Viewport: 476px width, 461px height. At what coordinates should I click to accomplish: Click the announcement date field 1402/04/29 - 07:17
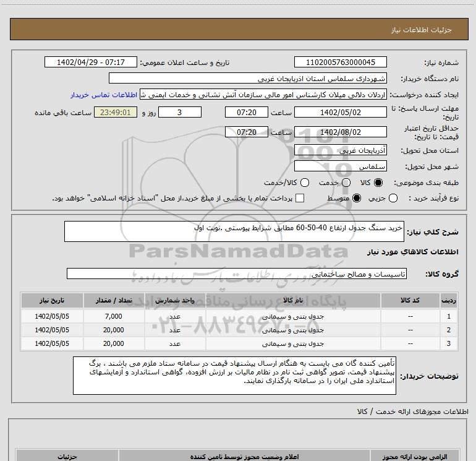pos(91,62)
